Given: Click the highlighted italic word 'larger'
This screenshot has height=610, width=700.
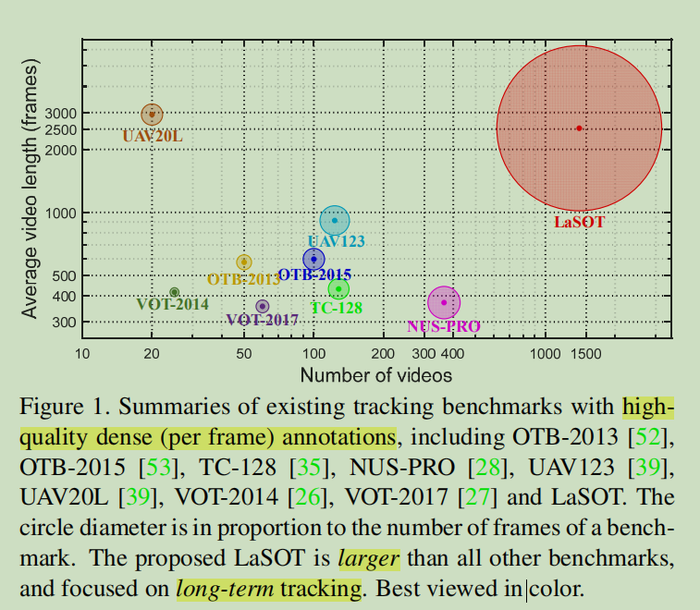Looking at the screenshot, I should pos(369,558).
